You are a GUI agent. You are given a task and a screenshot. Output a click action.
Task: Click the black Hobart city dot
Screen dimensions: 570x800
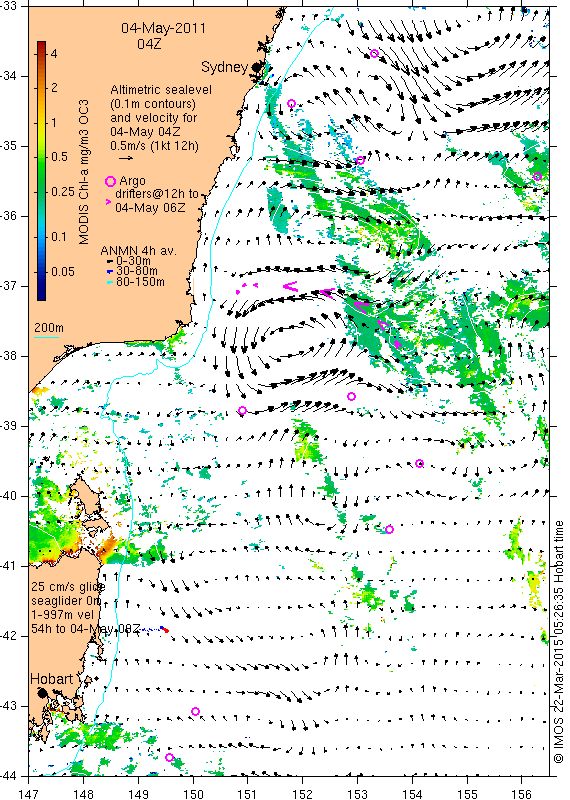[x=42, y=693]
